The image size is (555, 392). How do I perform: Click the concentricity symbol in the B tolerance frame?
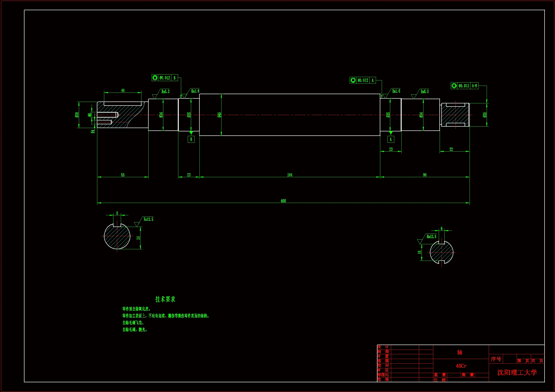[155, 78]
